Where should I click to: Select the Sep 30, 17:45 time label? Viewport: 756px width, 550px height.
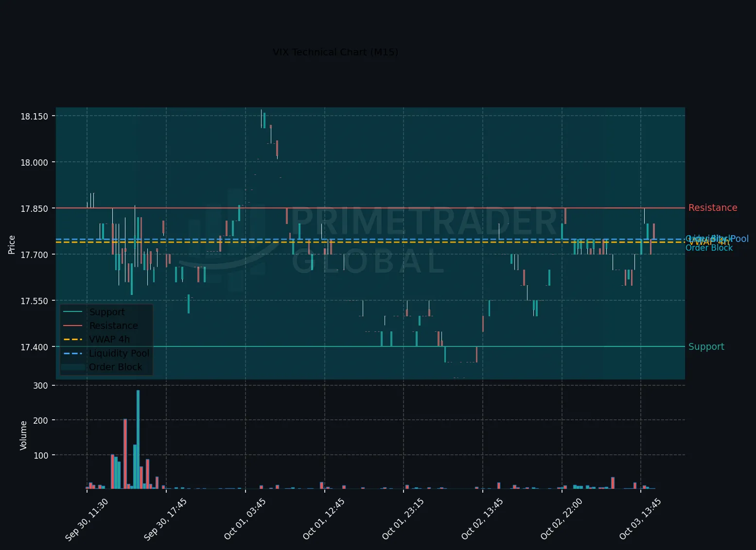tap(166, 519)
